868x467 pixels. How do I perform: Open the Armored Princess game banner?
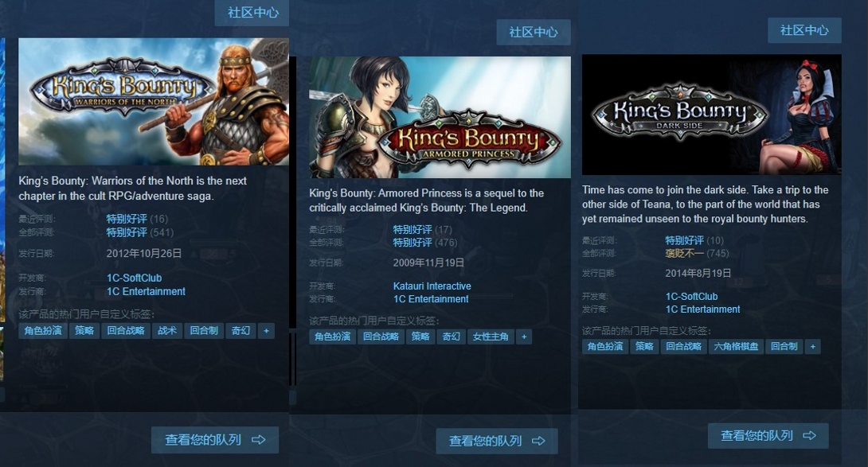point(440,117)
